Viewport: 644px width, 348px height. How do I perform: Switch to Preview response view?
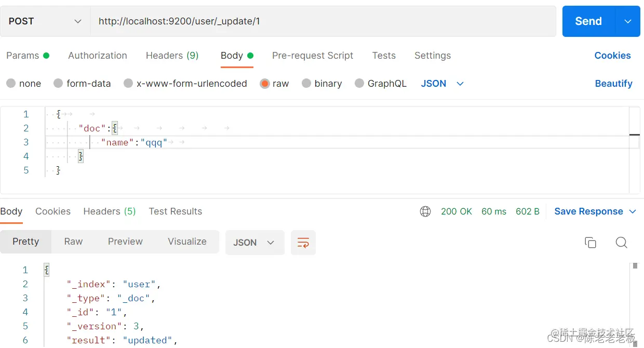(x=125, y=242)
